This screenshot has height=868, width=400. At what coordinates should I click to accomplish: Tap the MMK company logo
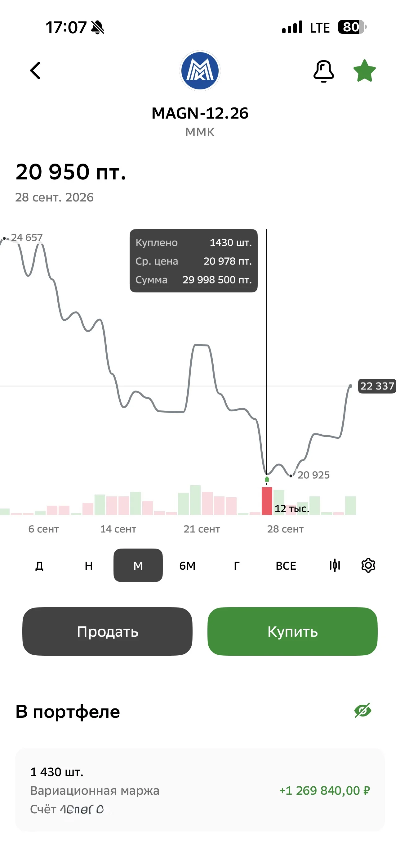[x=200, y=71]
